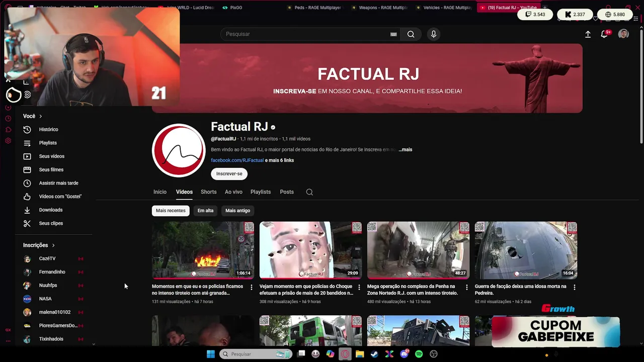The width and height of the screenshot is (644, 362).
Task: Play the burning car video thumbnail 1:06:14
Action: (x=203, y=250)
